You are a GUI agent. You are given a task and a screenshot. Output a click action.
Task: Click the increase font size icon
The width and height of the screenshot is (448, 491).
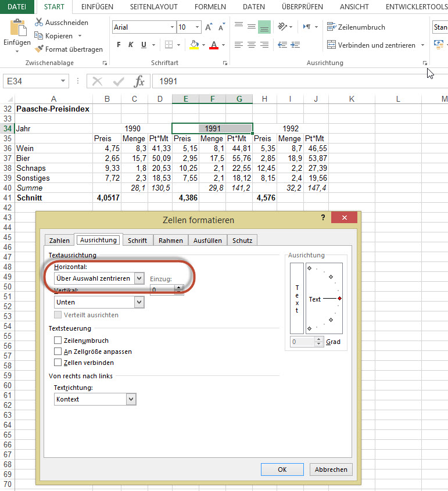coord(208,27)
